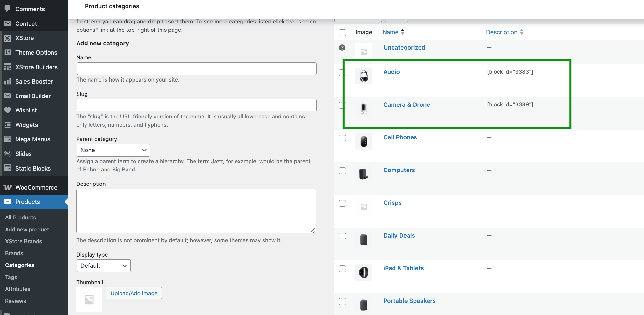Click the Upload/Add image button
This screenshot has height=315, width=644.
pyautogui.click(x=134, y=293)
